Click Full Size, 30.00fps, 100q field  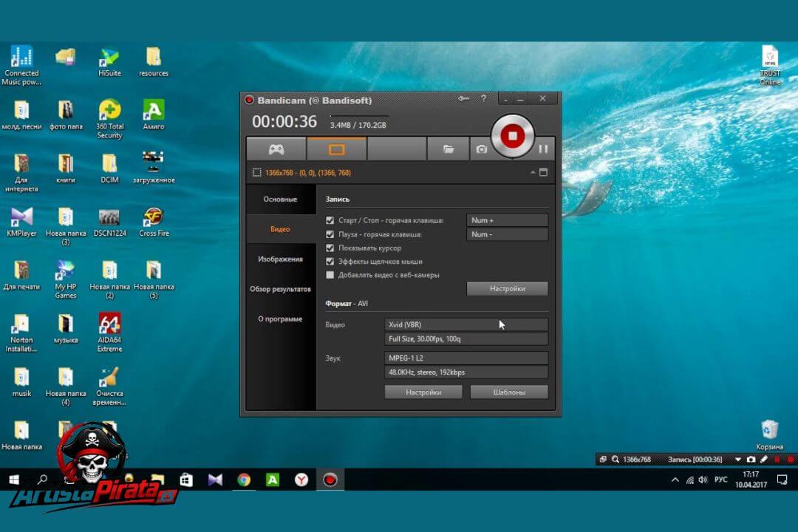point(466,338)
